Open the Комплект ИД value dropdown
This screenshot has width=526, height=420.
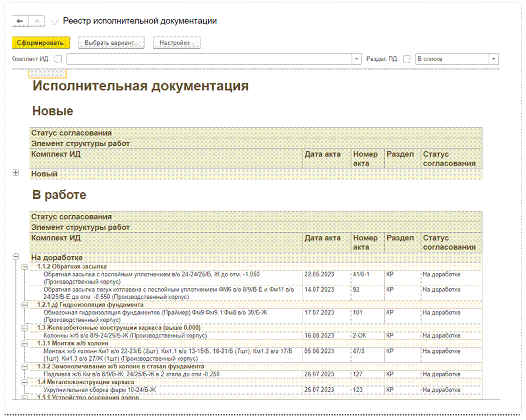coord(356,59)
